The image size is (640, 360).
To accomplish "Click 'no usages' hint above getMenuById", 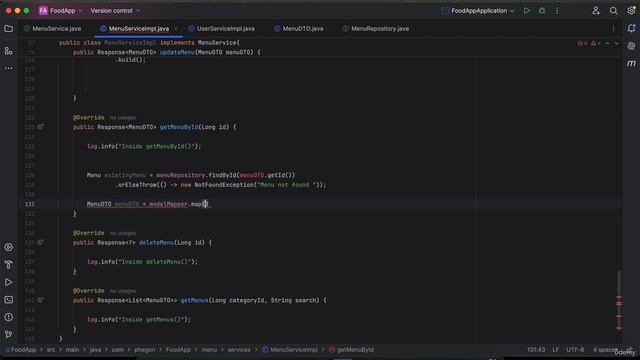I will [122, 118].
